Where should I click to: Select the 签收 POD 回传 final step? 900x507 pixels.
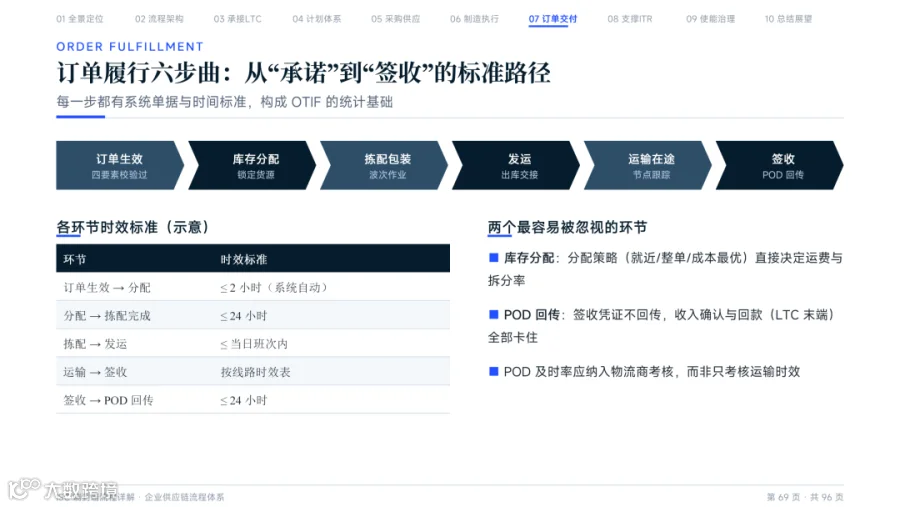(x=781, y=165)
